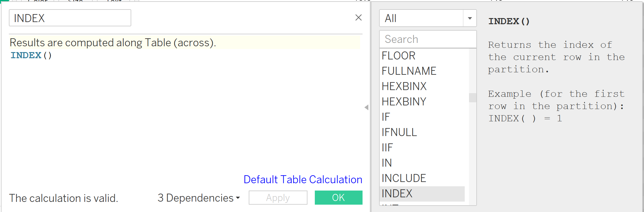Open the Default Table Calculation link
The image size is (644, 212).
click(303, 180)
